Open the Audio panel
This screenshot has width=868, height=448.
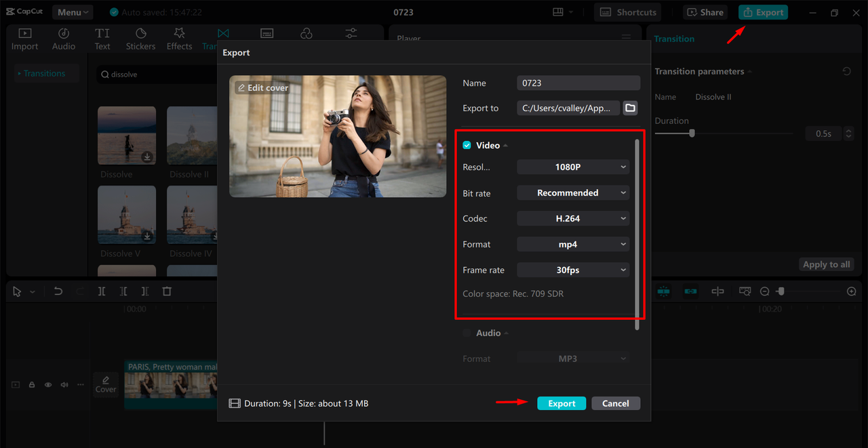point(64,39)
